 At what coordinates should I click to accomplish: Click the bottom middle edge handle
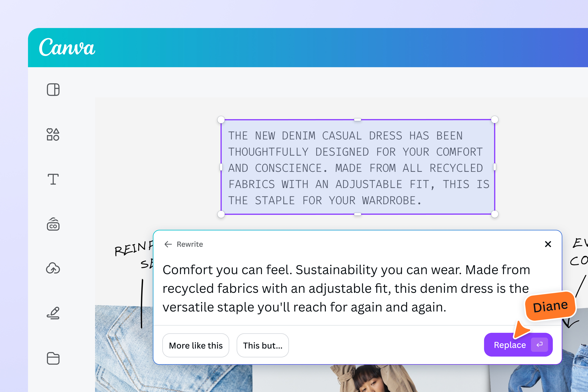(358, 214)
